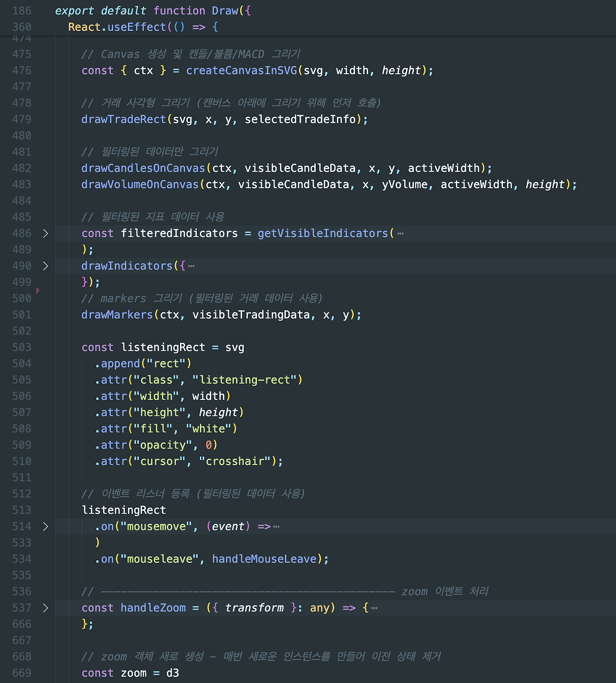This screenshot has height=683, width=616.
Task: Click the "any" type annotation
Action: click(x=320, y=608)
